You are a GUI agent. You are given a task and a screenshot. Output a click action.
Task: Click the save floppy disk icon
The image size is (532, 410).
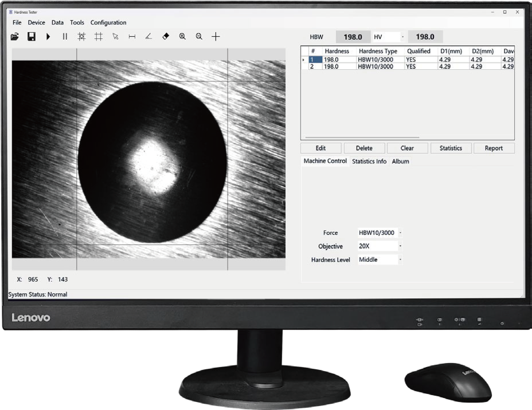pyautogui.click(x=31, y=37)
